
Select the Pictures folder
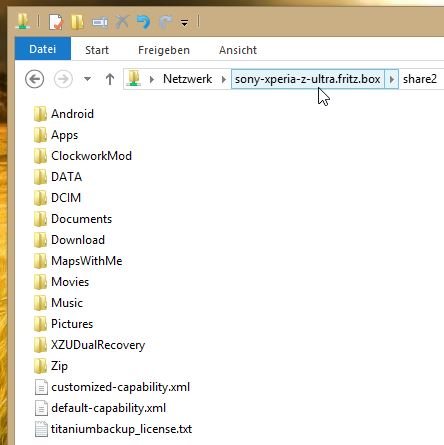tap(63, 324)
